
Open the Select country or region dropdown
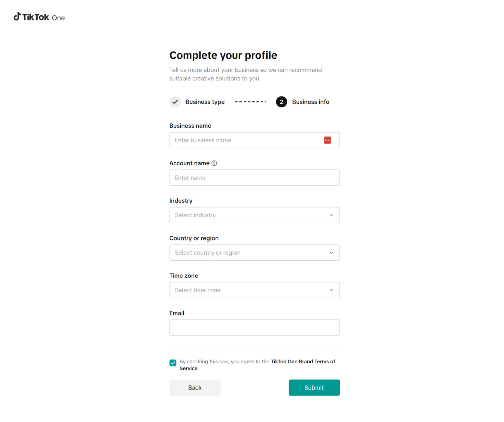[246, 253]
